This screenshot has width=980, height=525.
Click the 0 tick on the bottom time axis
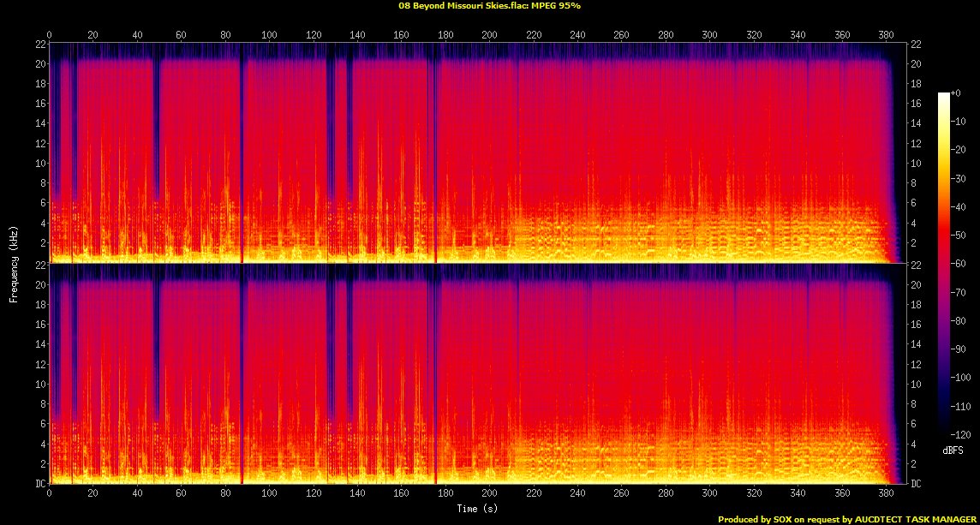coord(50,494)
